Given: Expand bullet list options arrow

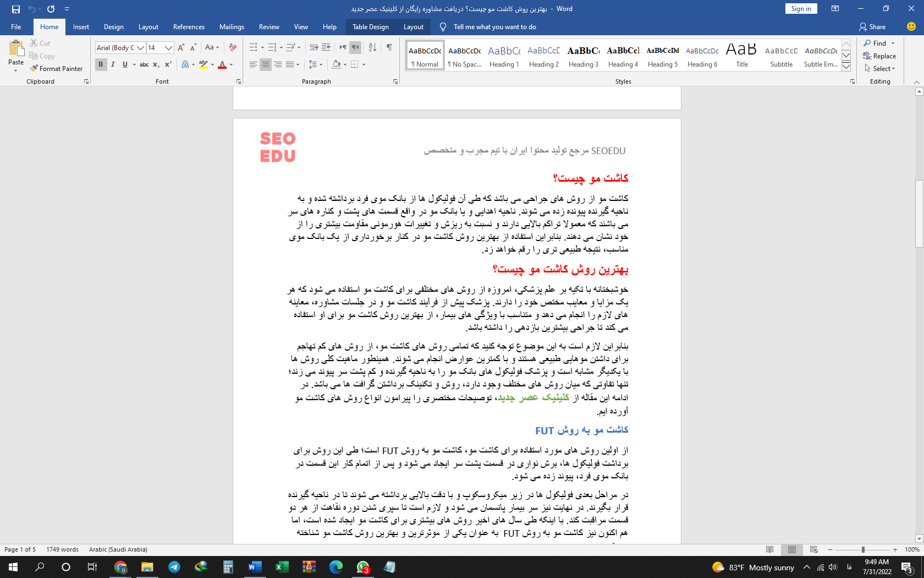Looking at the screenshot, I should [x=262, y=47].
